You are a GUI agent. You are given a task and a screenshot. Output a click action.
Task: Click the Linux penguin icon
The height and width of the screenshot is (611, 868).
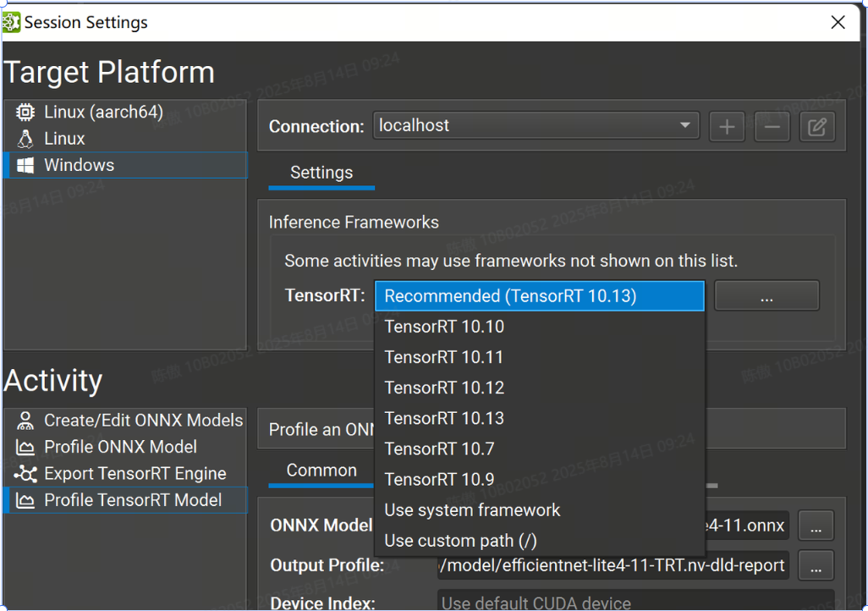[x=25, y=139]
